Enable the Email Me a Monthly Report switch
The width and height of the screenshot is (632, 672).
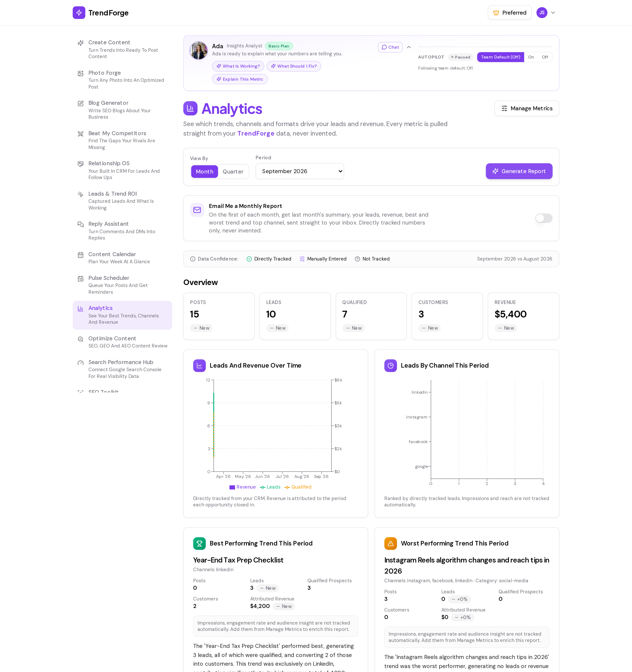pyautogui.click(x=544, y=218)
